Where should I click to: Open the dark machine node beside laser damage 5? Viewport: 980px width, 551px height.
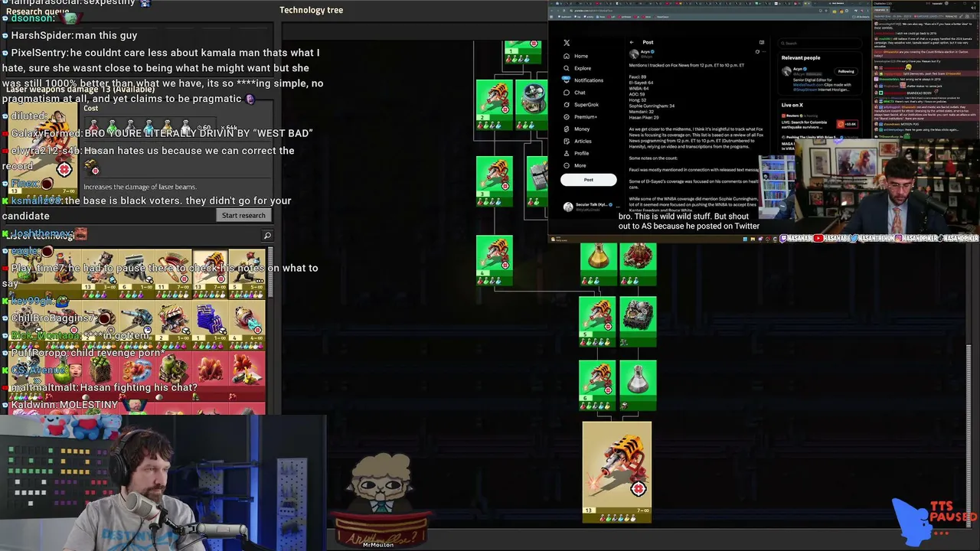click(x=638, y=321)
